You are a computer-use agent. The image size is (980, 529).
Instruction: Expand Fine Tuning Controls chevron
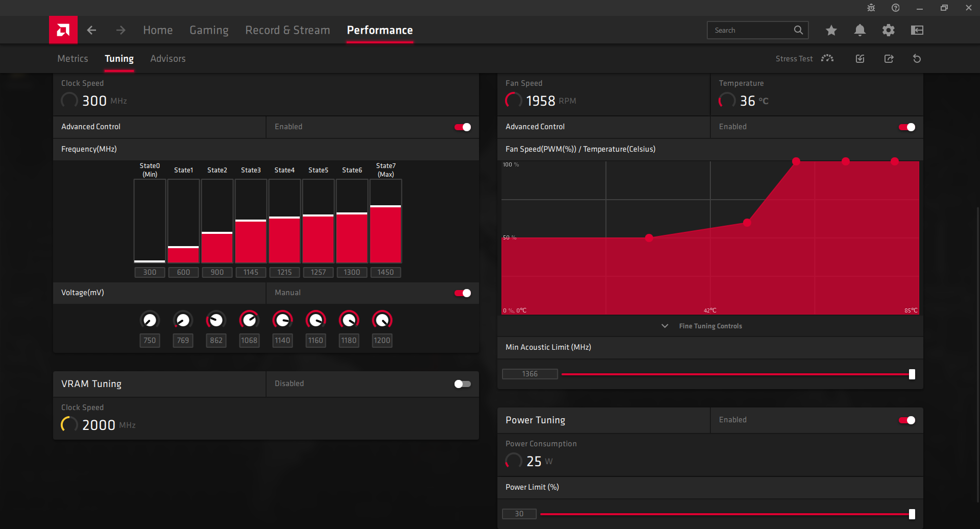tap(665, 326)
